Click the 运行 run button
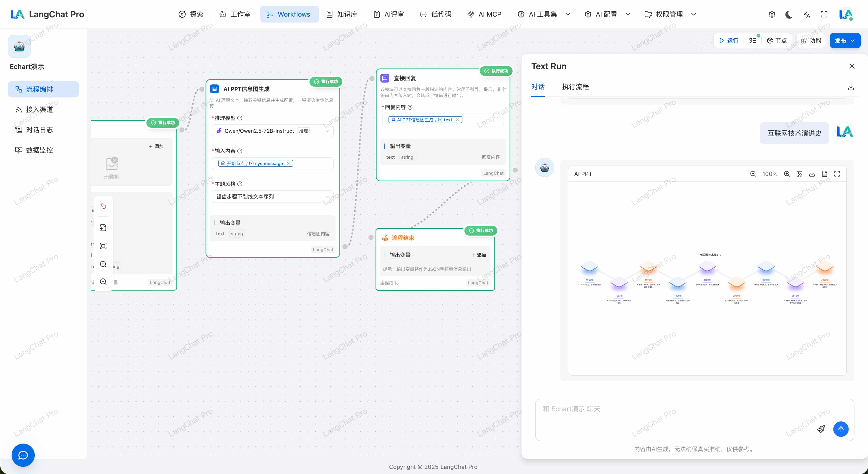 [x=729, y=41]
